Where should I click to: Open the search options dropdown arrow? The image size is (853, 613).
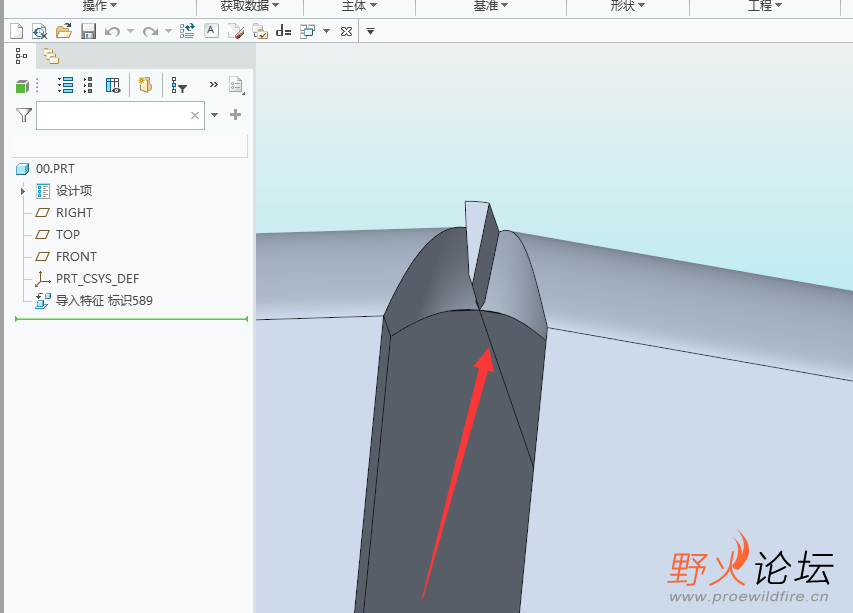tap(214, 115)
